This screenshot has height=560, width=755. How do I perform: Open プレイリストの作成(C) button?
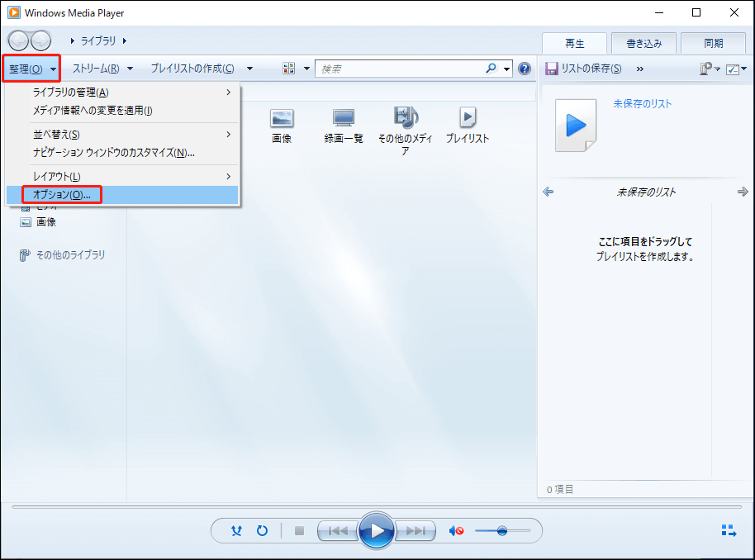tap(192, 69)
